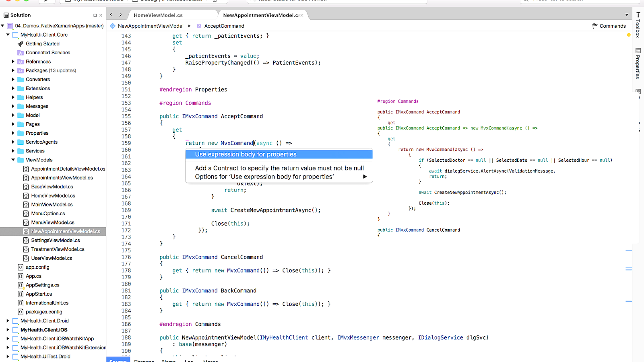The width and height of the screenshot is (644, 362).
Task: Open AppSettings.cs file icon
Action: [x=21, y=285]
